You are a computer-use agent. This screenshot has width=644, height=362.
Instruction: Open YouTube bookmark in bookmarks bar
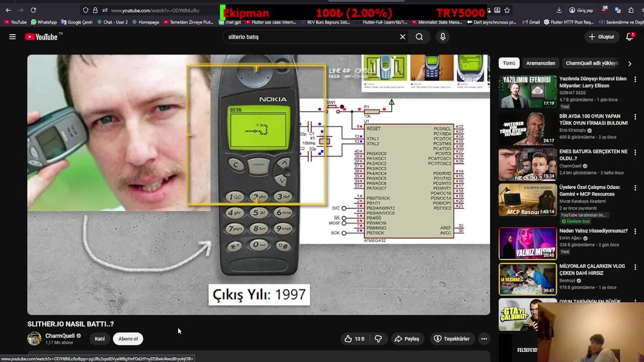(16, 22)
